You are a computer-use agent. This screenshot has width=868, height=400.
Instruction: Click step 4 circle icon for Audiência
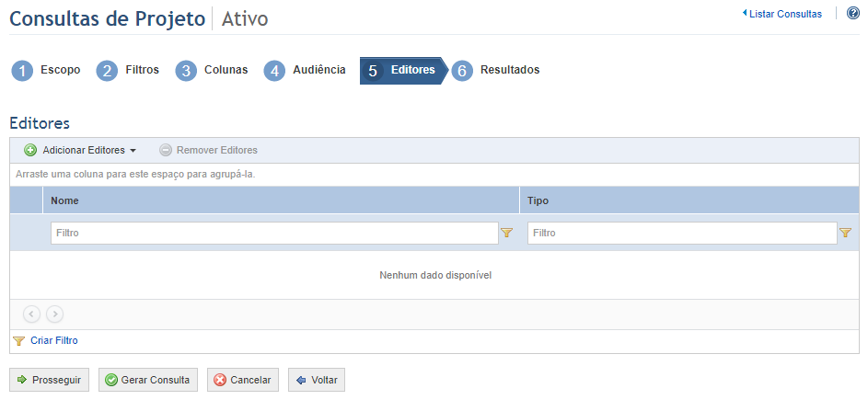(x=274, y=71)
